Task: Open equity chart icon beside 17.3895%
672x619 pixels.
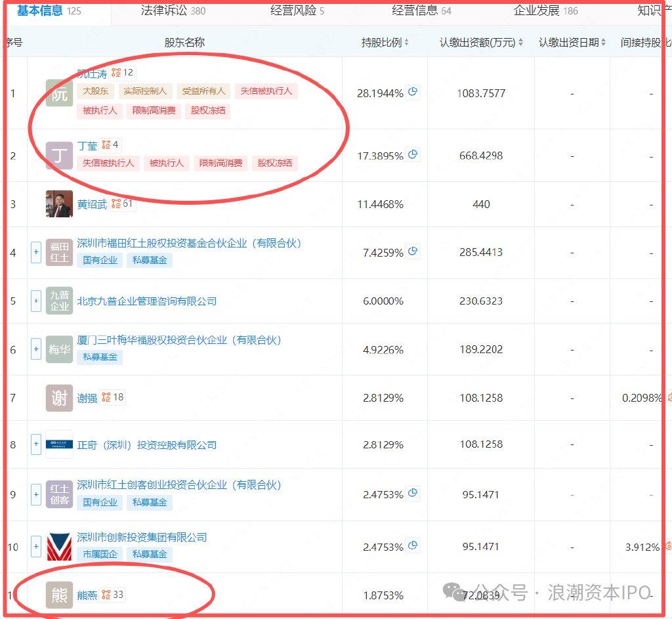Action: click(413, 154)
